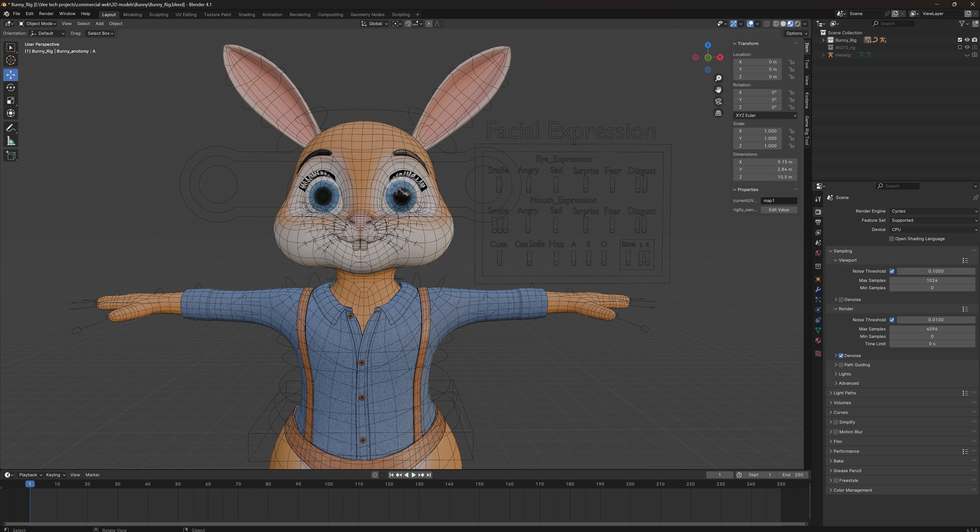Viewport: 980px width, 532px height.
Task: Play the animation forward
Action: click(x=414, y=475)
